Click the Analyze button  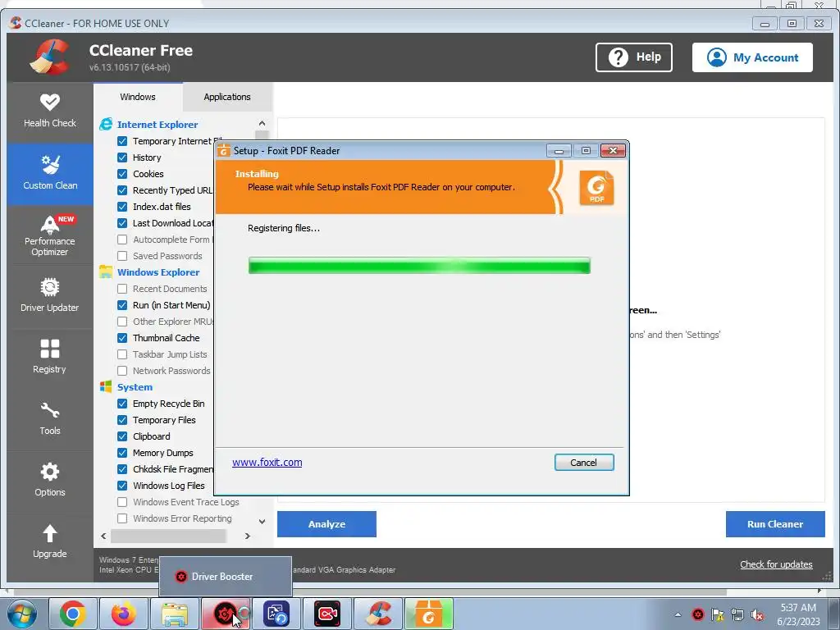[326, 524]
